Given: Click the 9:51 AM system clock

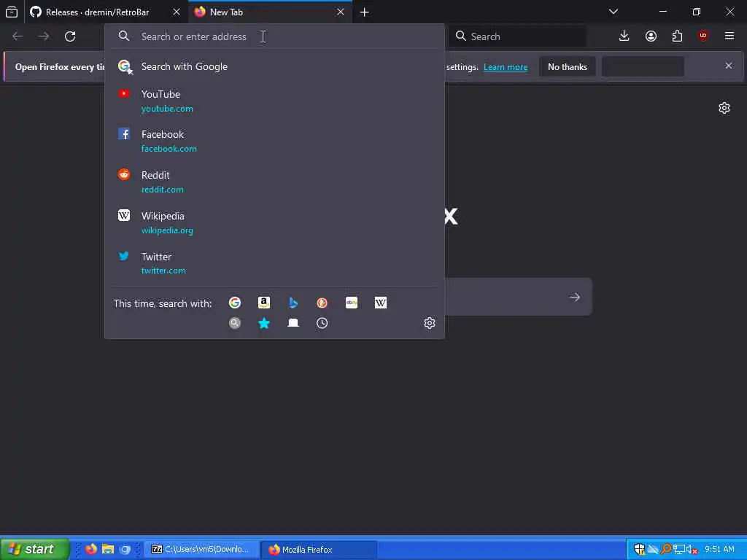Looking at the screenshot, I should click(719, 549).
